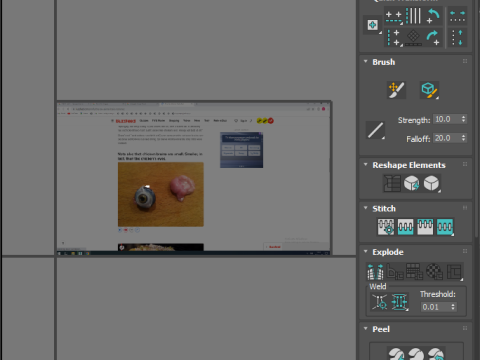
Task: Click the Peel rollout title text
Action: tap(381, 329)
